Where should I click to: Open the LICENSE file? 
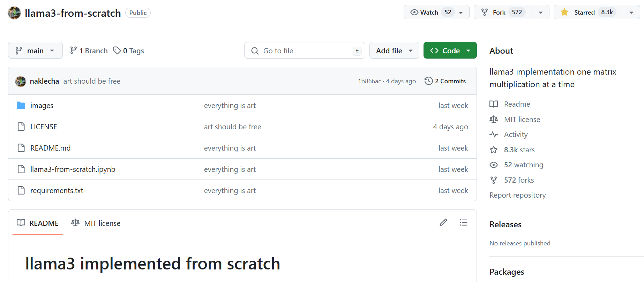coord(44,127)
